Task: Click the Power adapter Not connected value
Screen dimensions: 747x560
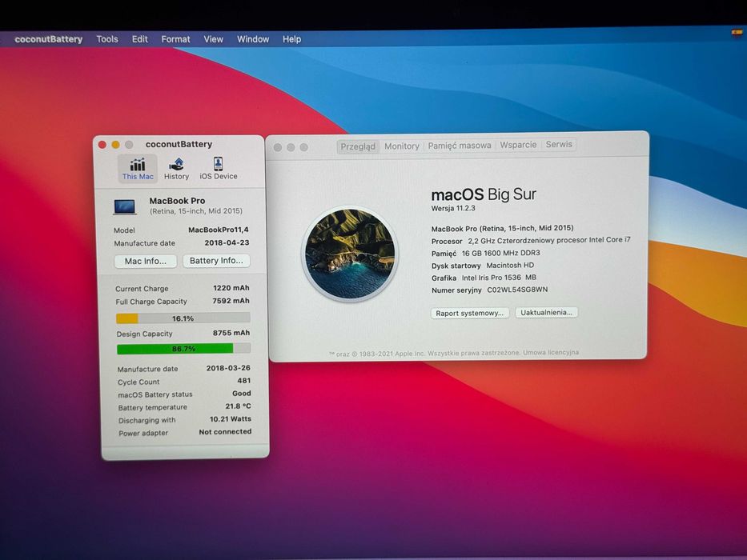Action: (225, 431)
